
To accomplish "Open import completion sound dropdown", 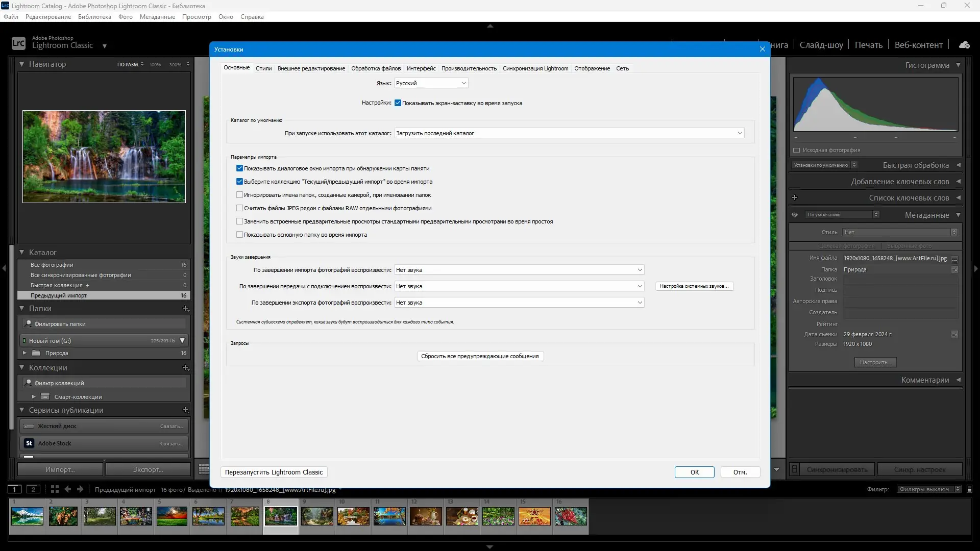I will pos(519,270).
